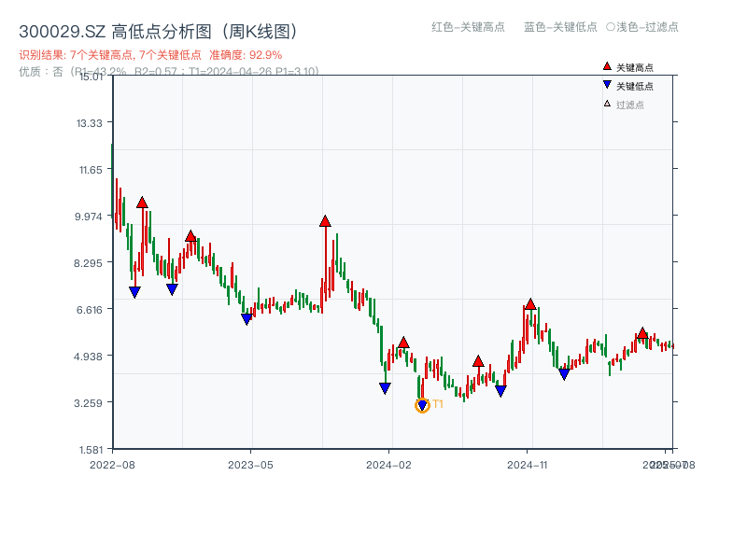Viewport: 747px width, 560px height.
Task: Click the red high marker above 2024-11
Action: (530, 304)
